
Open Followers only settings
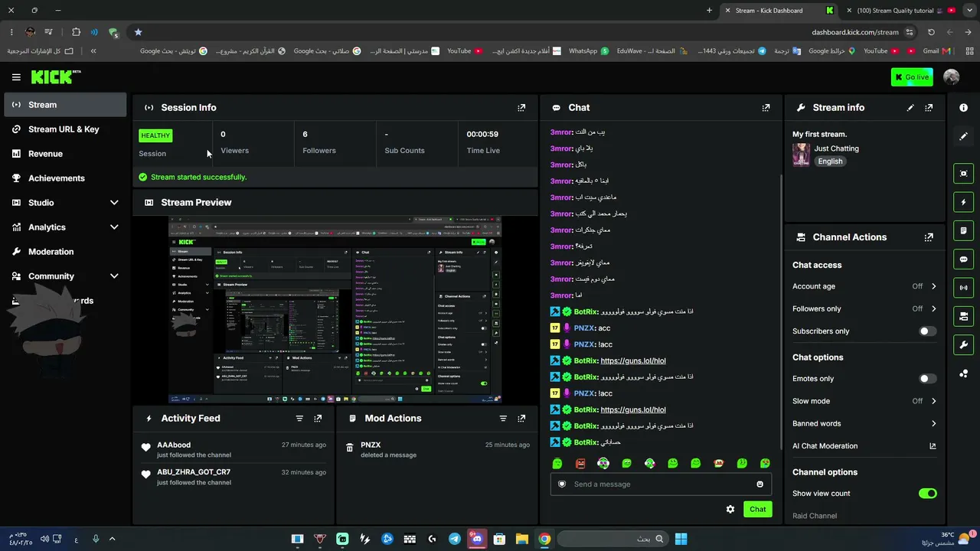click(x=864, y=309)
